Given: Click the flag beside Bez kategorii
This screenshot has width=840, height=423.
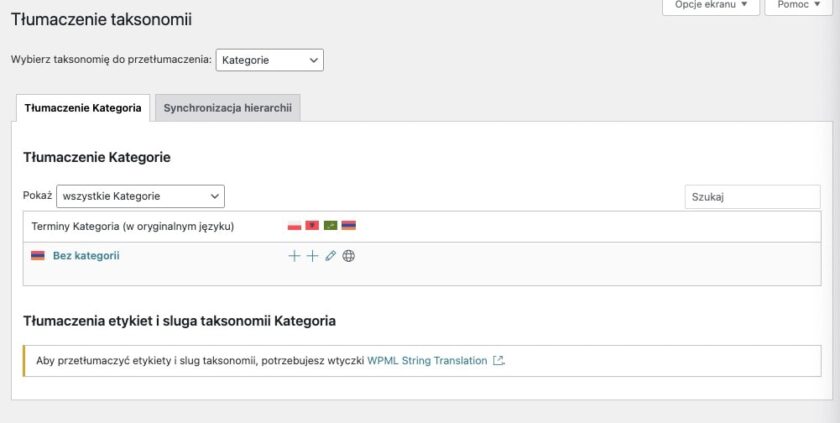Looking at the screenshot, I should tap(38, 256).
